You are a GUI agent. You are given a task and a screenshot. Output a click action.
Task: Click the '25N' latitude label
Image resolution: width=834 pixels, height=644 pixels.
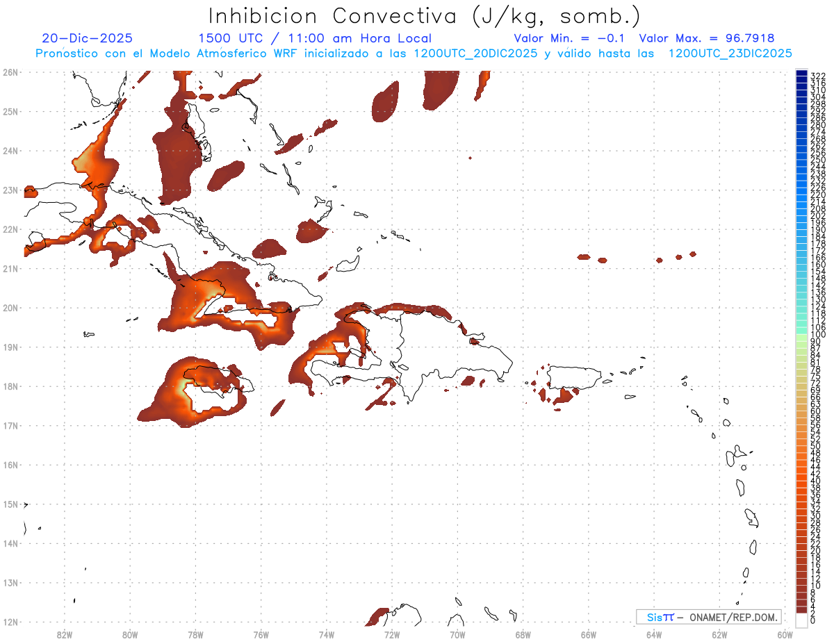[x=10, y=111]
